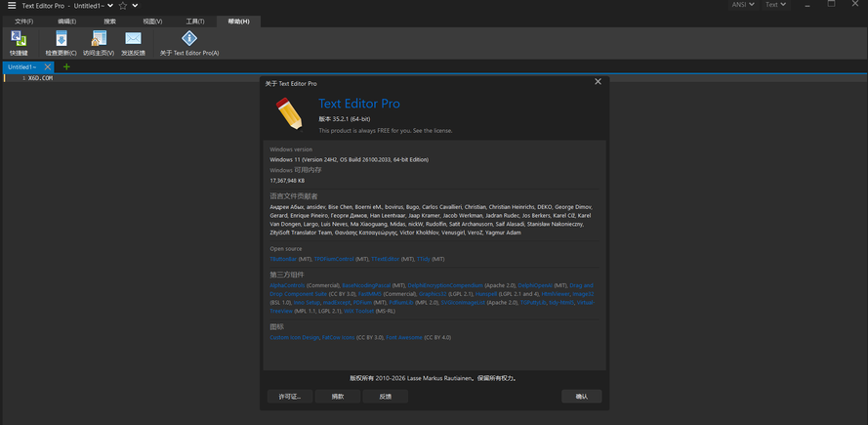Open the Inno Setup link
This screenshot has width=868, height=425.
[x=307, y=303]
